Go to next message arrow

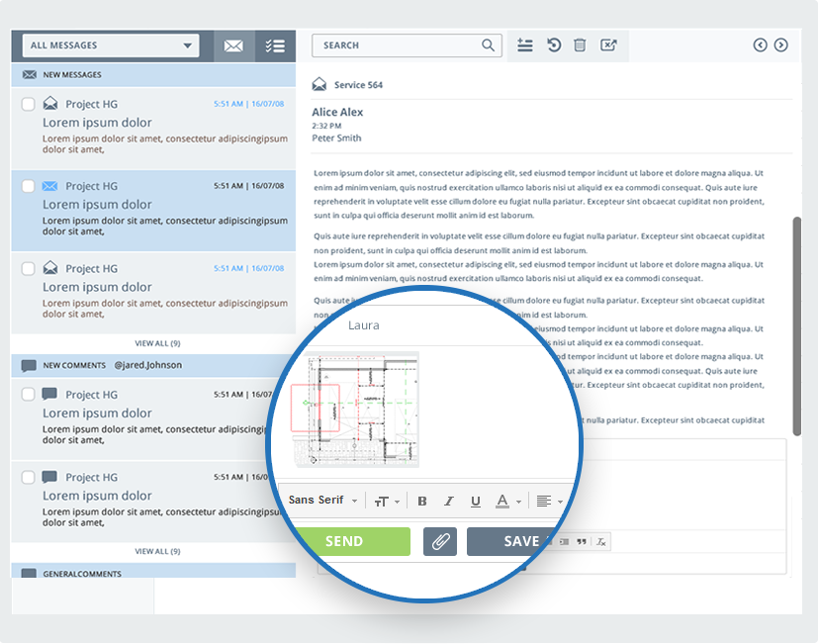781,45
